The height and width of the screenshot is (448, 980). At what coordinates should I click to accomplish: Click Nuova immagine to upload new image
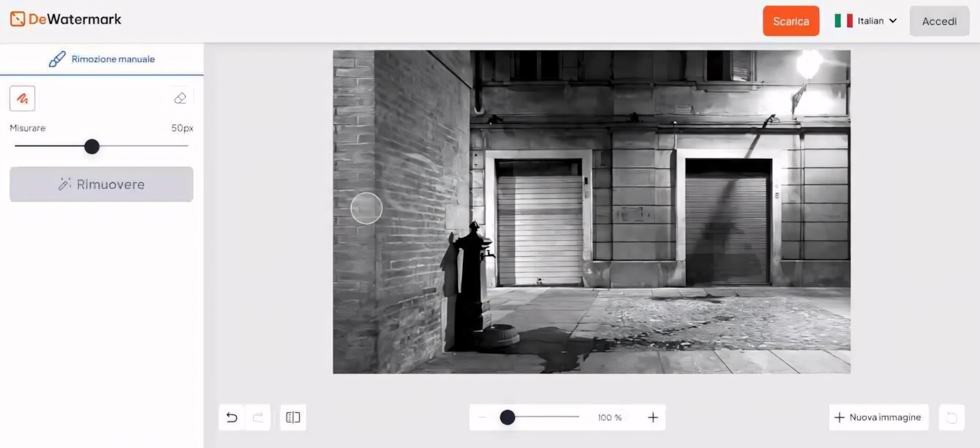[x=878, y=417]
